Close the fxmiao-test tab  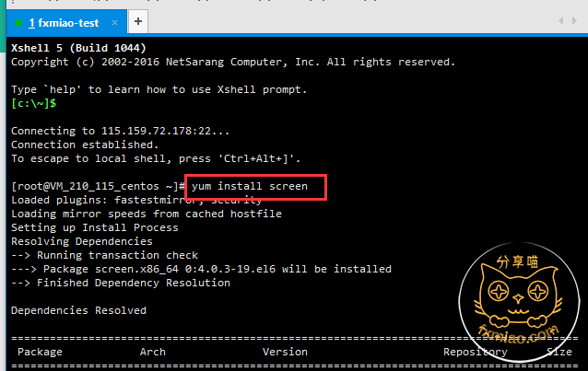click(x=115, y=23)
